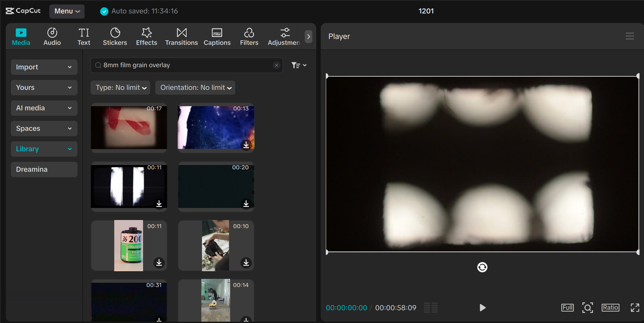Toggle the Full preview option
644x323 pixels.
coord(568,308)
